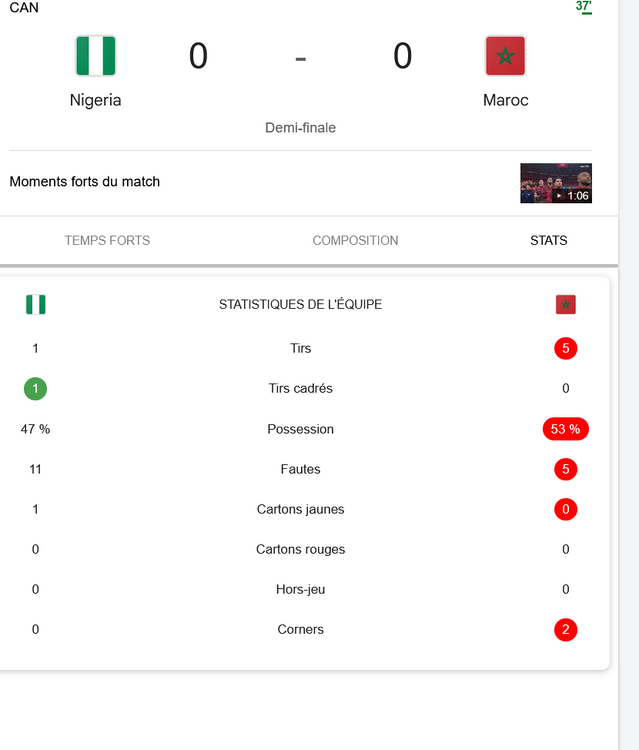Switch to the COMPOSITION tab
Viewport: 639px width, 750px height.
coord(355,241)
